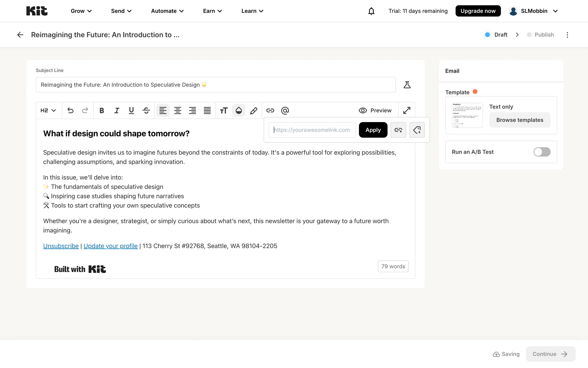
Task: Enable the Run an A/B Test toggle
Action: coord(542,152)
